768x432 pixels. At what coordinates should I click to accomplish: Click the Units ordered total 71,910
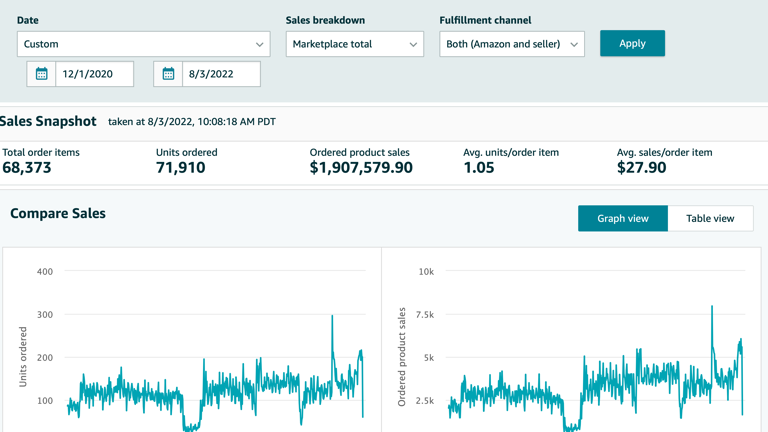click(x=181, y=168)
